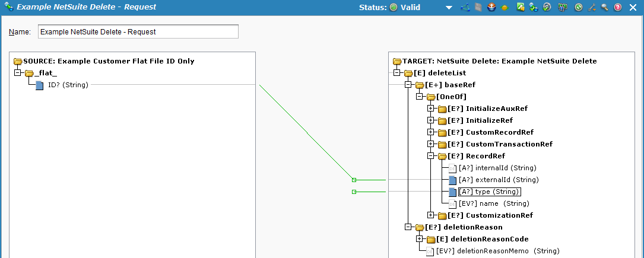Click the blue triangle graph icon in header
The width and height of the screenshot is (644, 258).
(465, 8)
